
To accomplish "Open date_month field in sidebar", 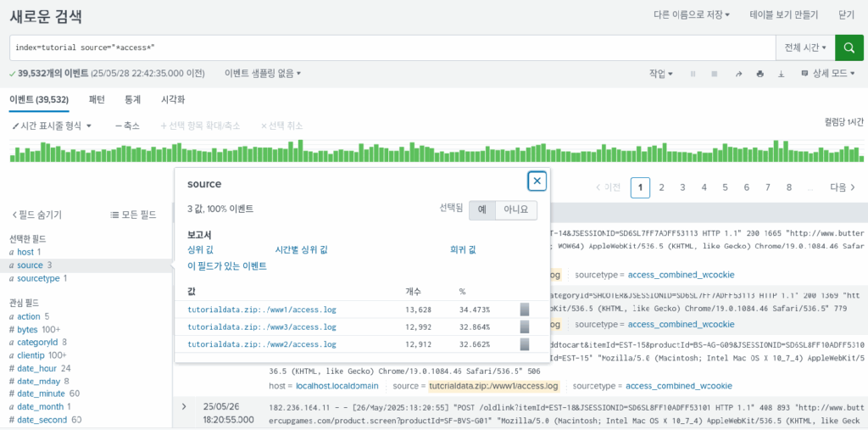I will (40, 407).
